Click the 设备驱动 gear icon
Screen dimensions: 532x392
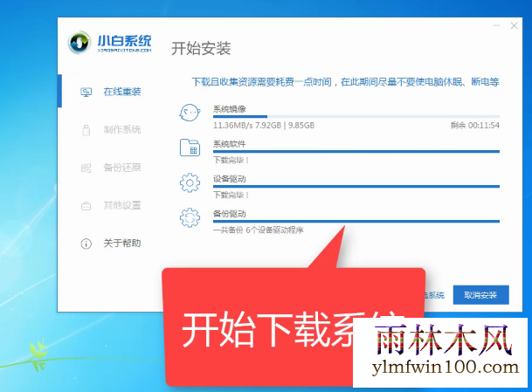pos(190,182)
